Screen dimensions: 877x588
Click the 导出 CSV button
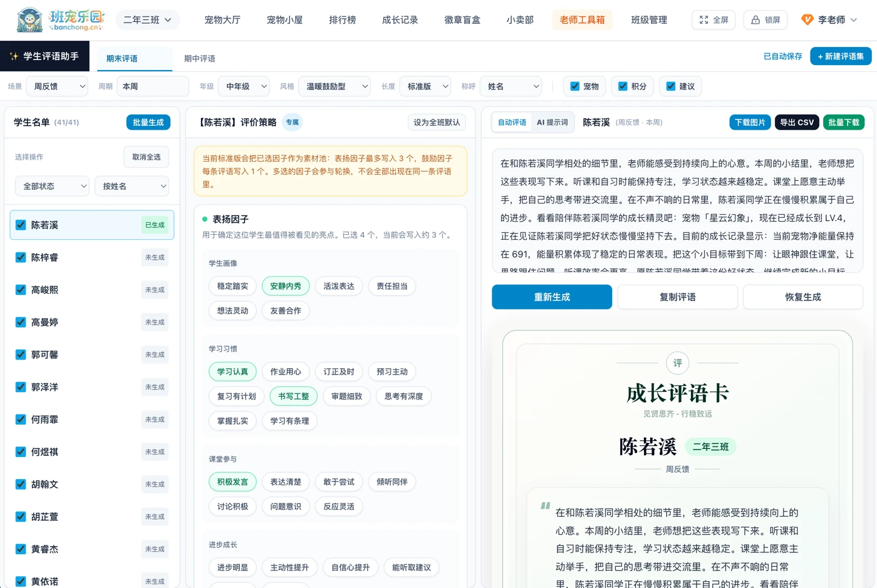click(x=797, y=122)
